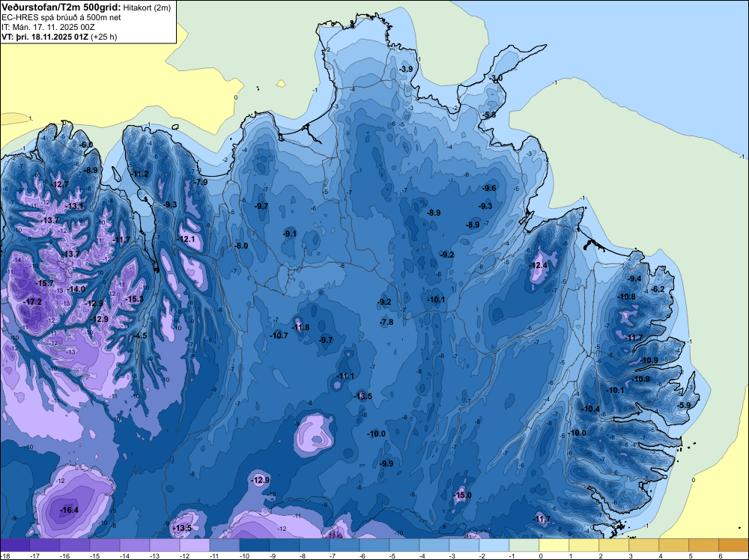Image resolution: width=749 pixels, height=560 pixels.
Task: Select the -10.8 temperature value
Action: (x=627, y=296)
